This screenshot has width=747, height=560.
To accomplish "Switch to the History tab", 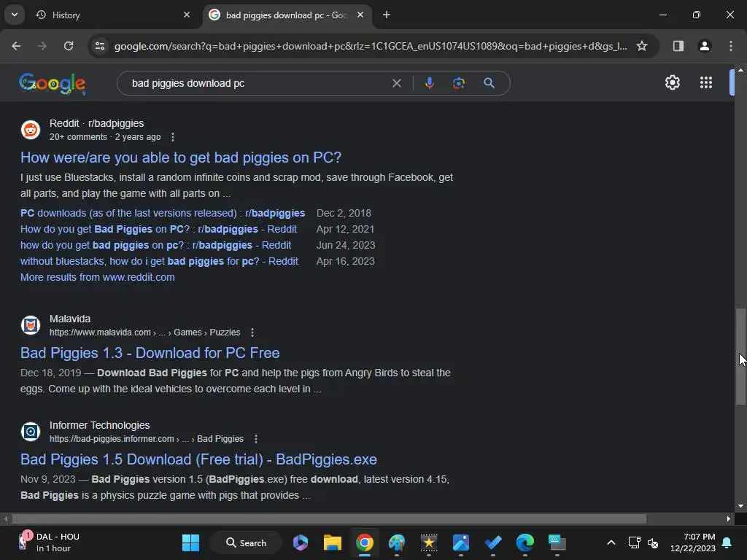I will pyautogui.click(x=112, y=15).
